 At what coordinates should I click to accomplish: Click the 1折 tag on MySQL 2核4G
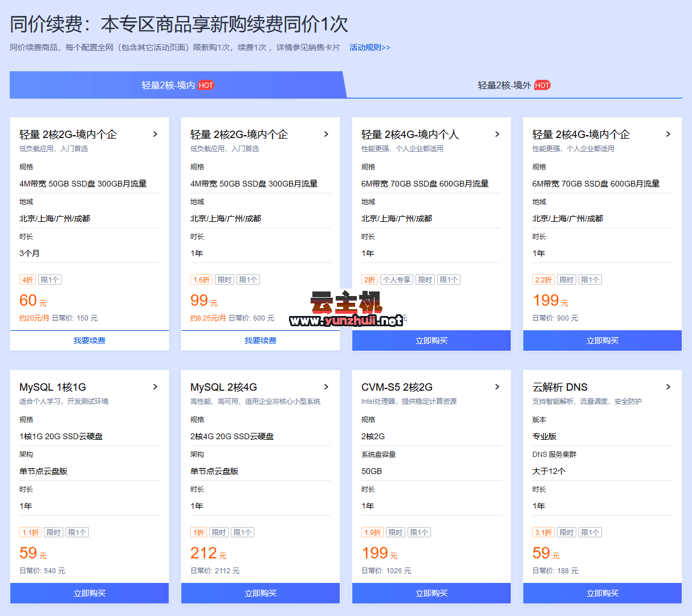point(198,532)
